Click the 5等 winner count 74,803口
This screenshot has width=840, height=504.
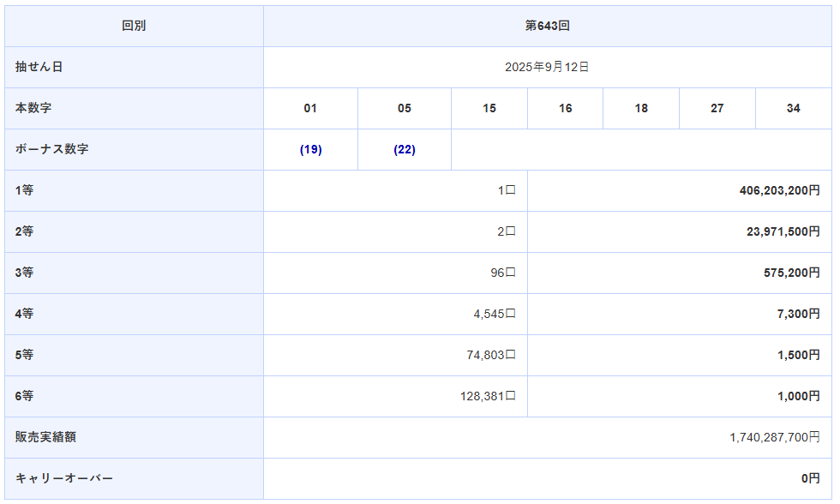click(490, 355)
